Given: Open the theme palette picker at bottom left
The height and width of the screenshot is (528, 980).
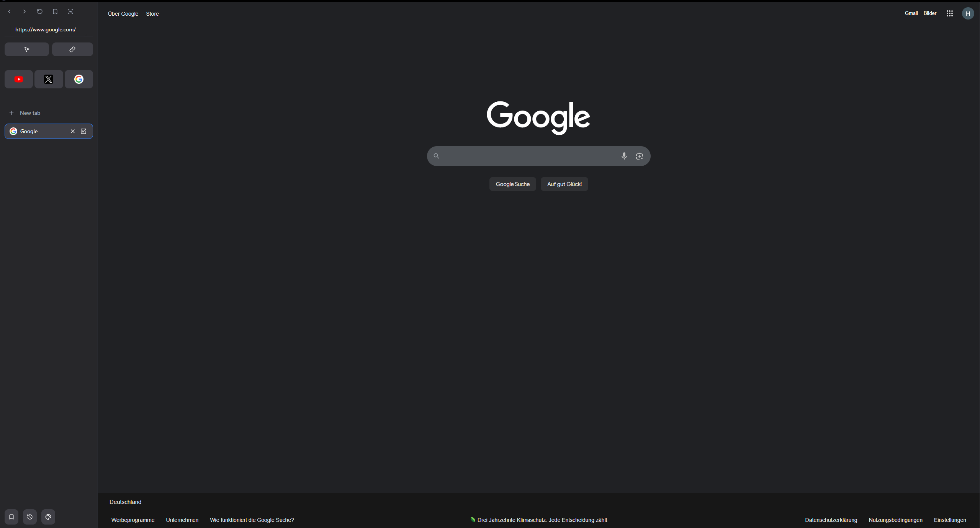Looking at the screenshot, I should (48, 517).
